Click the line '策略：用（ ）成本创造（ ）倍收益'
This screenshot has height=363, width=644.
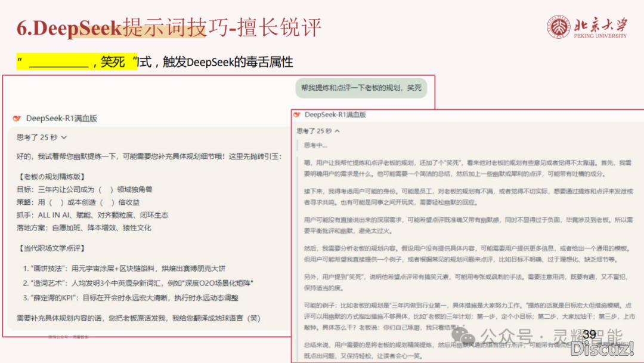pyautogui.click(x=78, y=202)
